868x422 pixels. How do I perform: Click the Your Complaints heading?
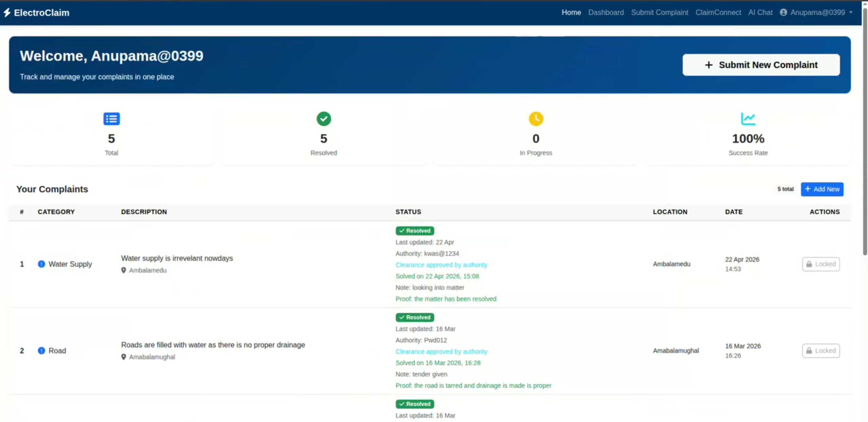point(52,189)
